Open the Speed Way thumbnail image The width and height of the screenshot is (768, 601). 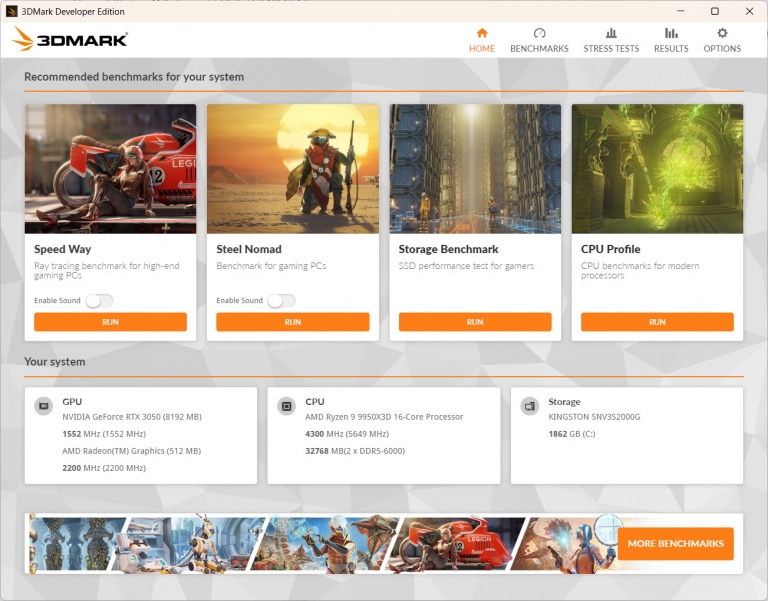[110, 168]
